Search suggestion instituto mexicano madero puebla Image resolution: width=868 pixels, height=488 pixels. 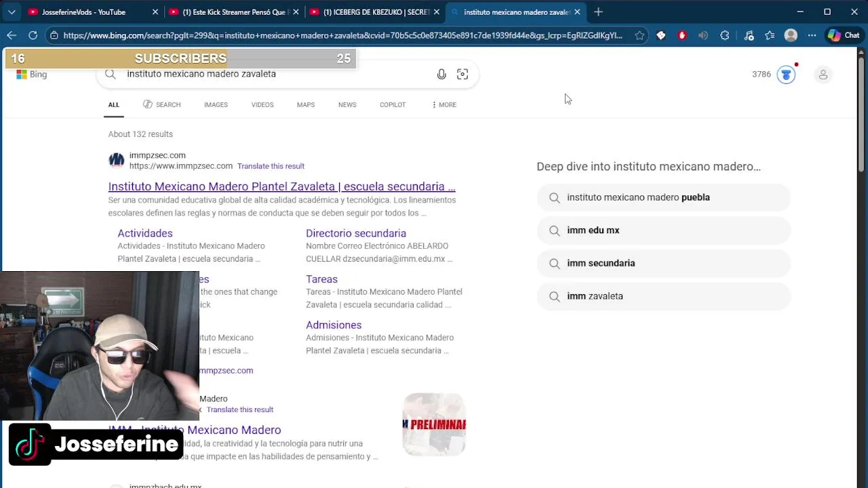click(664, 197)
